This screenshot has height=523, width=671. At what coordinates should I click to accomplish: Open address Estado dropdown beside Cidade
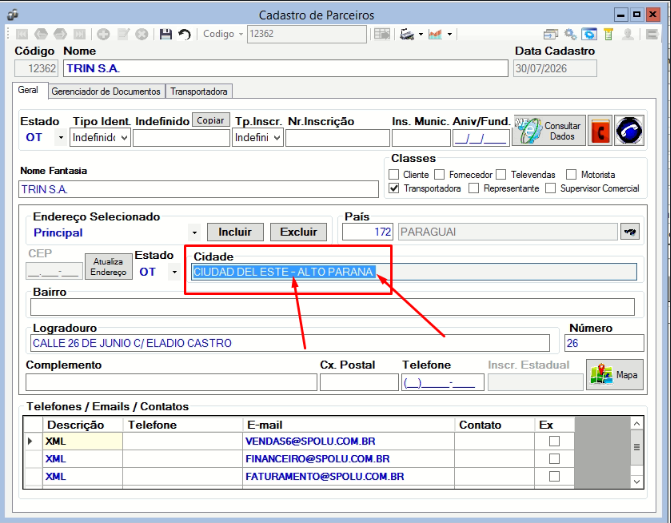(x=174, y=272)
